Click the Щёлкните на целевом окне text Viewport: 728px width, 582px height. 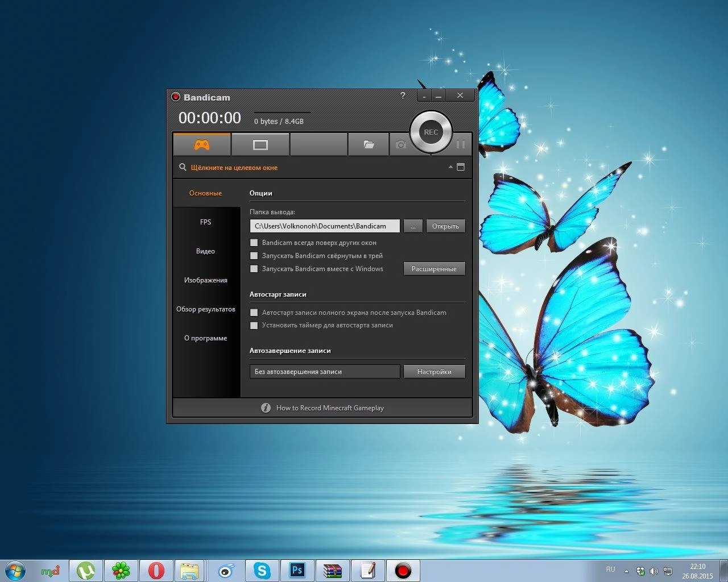(x=234, y=168)
